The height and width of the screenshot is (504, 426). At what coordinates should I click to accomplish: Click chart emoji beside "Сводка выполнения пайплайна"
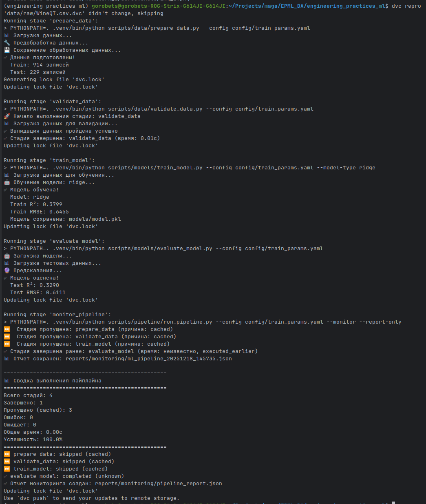[7, 381]
